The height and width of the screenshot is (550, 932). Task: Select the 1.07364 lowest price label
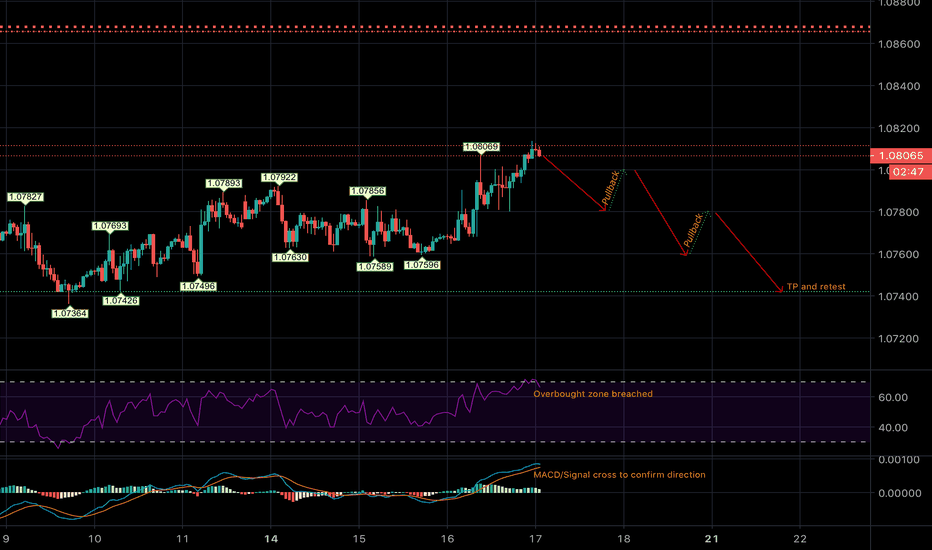[x=70, y=313]
